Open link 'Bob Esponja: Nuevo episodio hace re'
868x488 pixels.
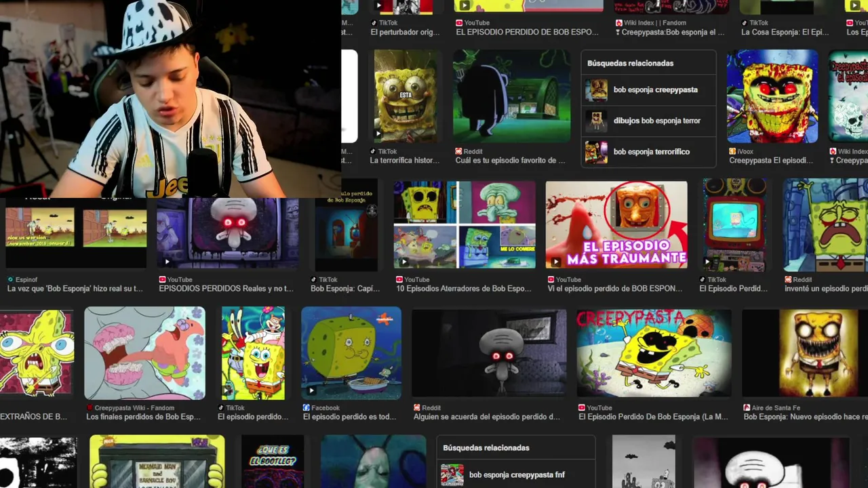click(x=806, y=417)
